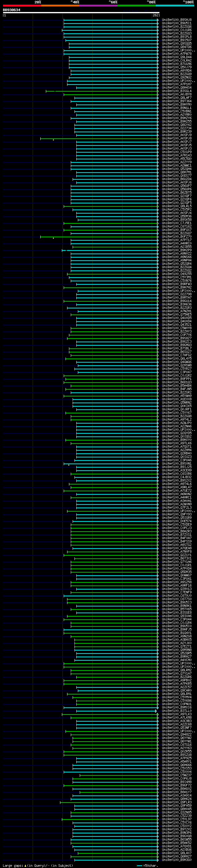Click the label UniRef100_A7P1H7
Image resolution: width=197 pixels, height=868 pixels.
pyautogui.click(x=177, y=84)
